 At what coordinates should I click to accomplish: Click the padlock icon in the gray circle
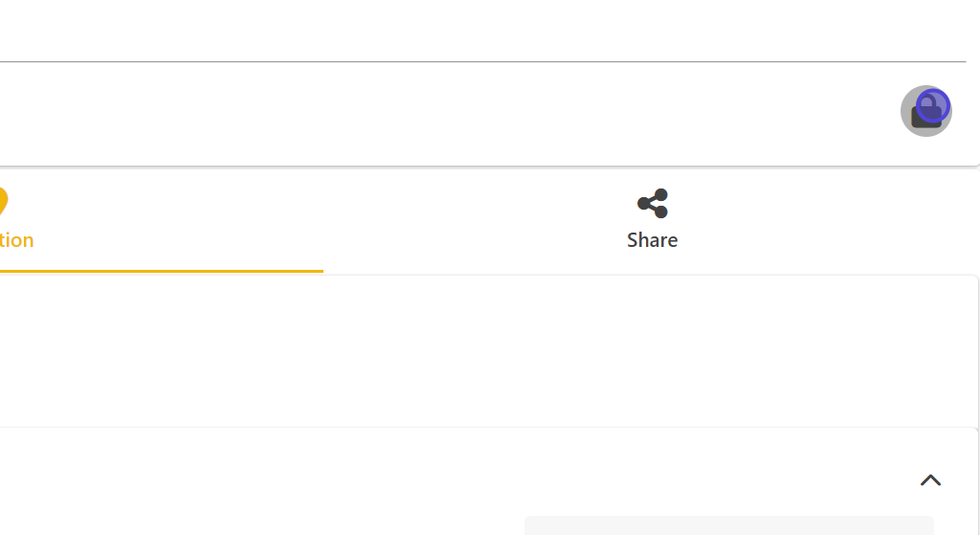pos(925,111)
